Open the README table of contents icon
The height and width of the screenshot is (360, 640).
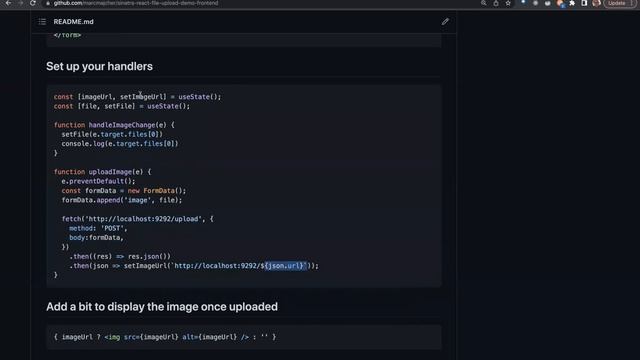coord(42,22)
